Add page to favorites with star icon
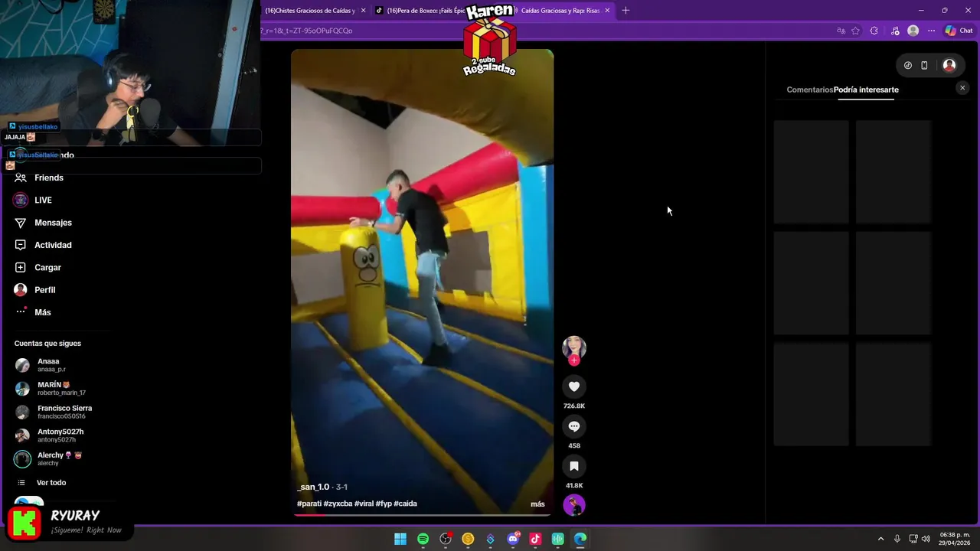This screenshot has height=551, width=980. pos(855,31)
